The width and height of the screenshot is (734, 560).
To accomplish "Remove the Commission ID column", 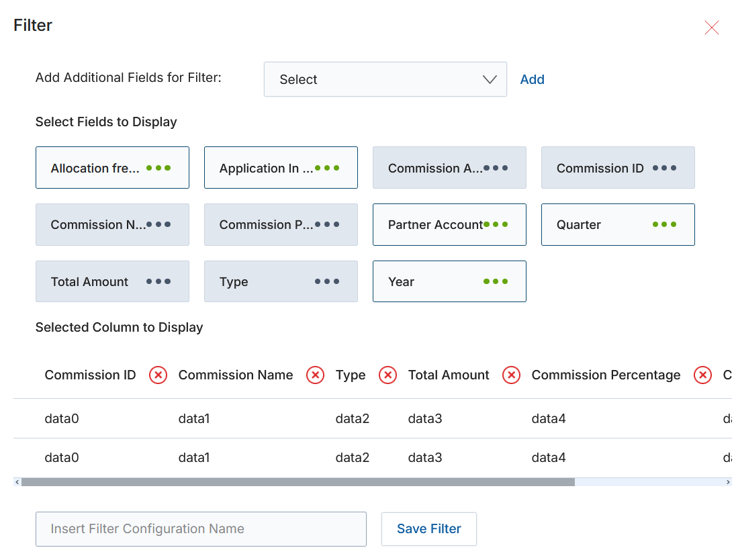I will click(x=158, y=375).
